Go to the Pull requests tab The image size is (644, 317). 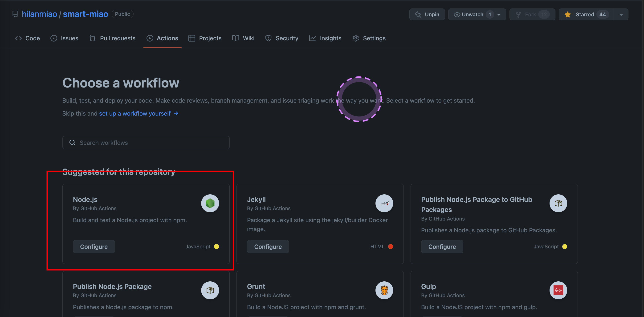tap(113, 38)
